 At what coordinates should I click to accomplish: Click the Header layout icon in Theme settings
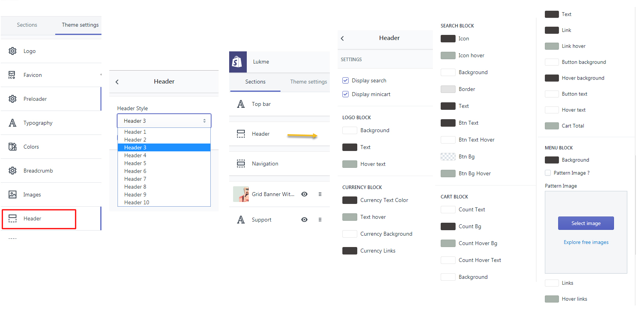[x=13, y=218]
